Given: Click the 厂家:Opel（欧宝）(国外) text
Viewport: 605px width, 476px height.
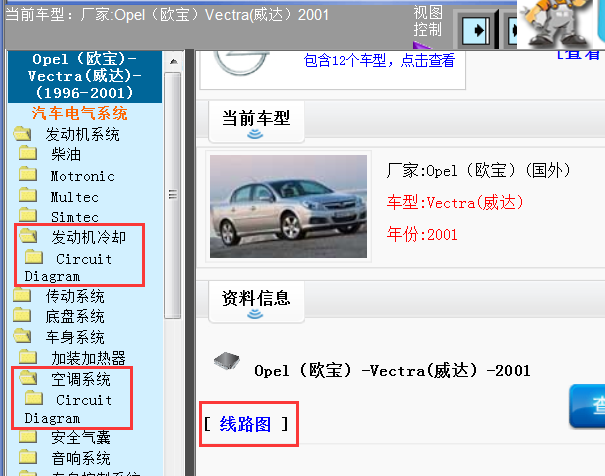Looking at the screenshot, I should click(x=478, y=170).
